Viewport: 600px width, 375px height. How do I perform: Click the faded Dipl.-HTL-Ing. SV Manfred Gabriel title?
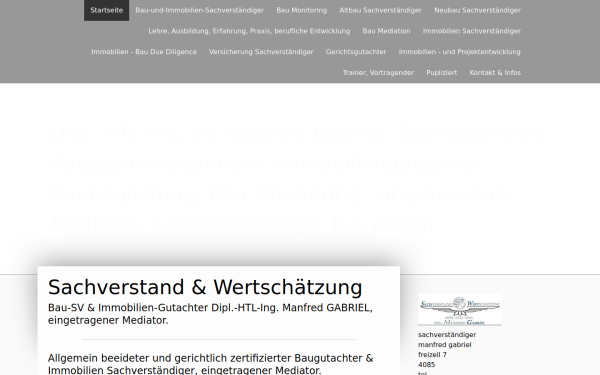298,178
